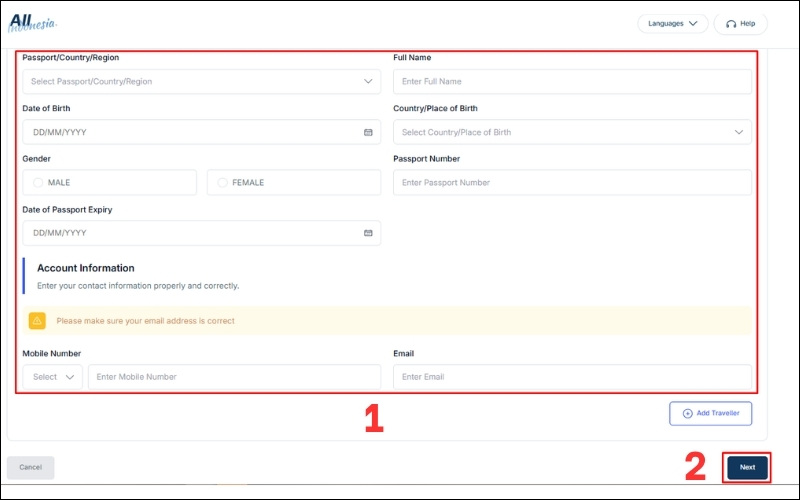Click the Enter Email input field

[572, 377]
